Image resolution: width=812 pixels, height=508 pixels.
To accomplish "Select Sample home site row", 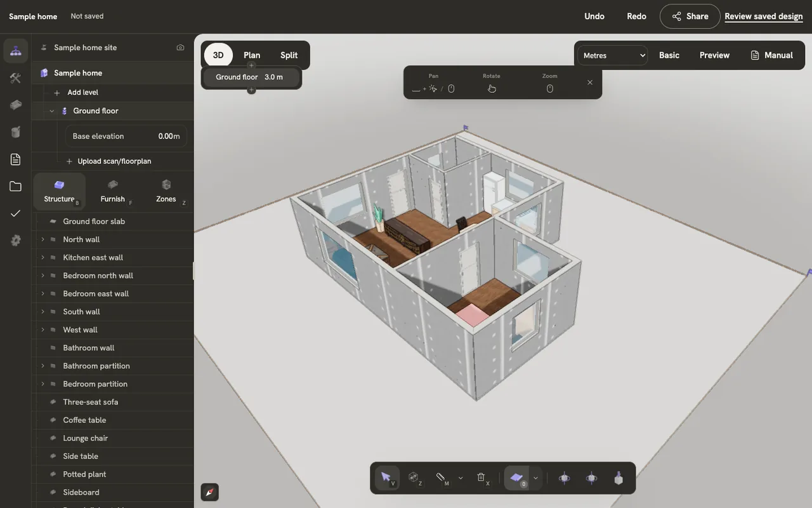I will coord(113,48).
